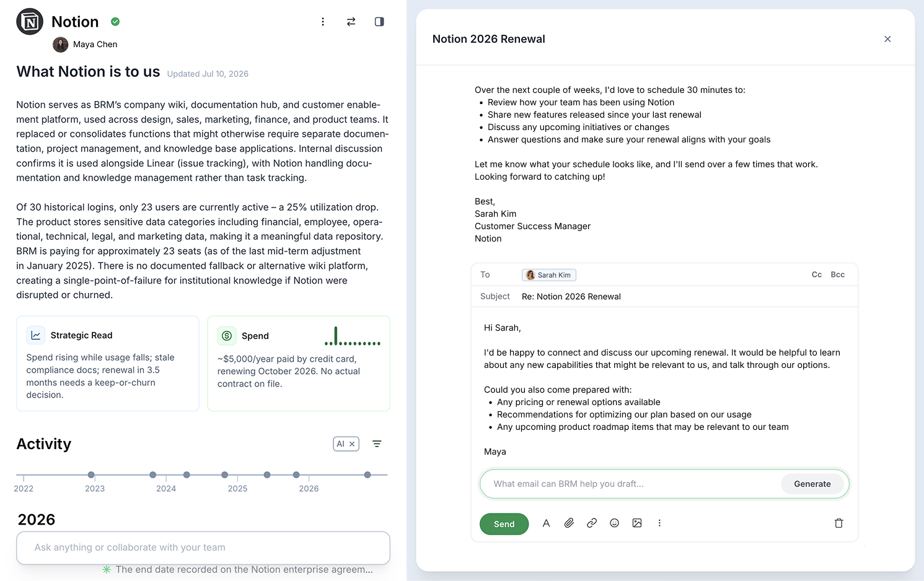
Task: Edit the subject line Re: Notion 2026 Renewal
Action: [571, 297]
